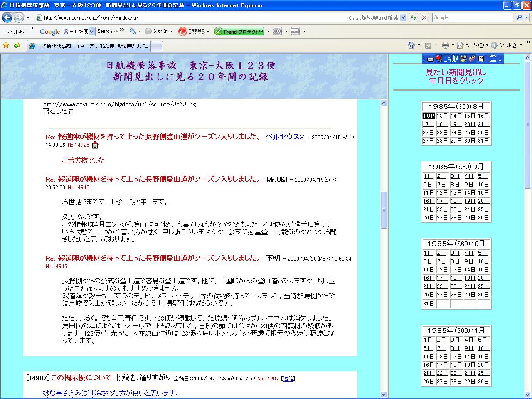This screenshot has height=399, width=532.
Task: Open Favorites Center star icon
Action: (6, 45)
